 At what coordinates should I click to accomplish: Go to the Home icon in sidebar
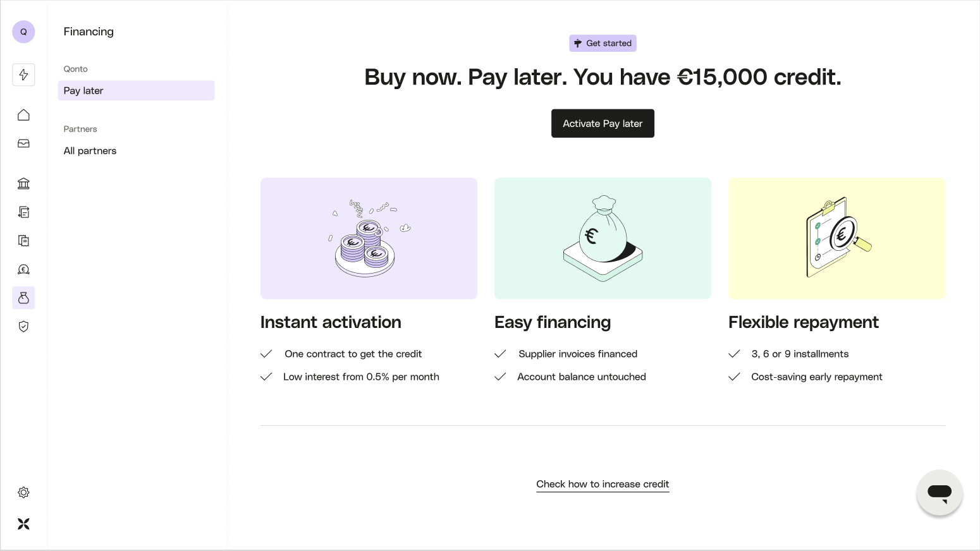[23, 115]
